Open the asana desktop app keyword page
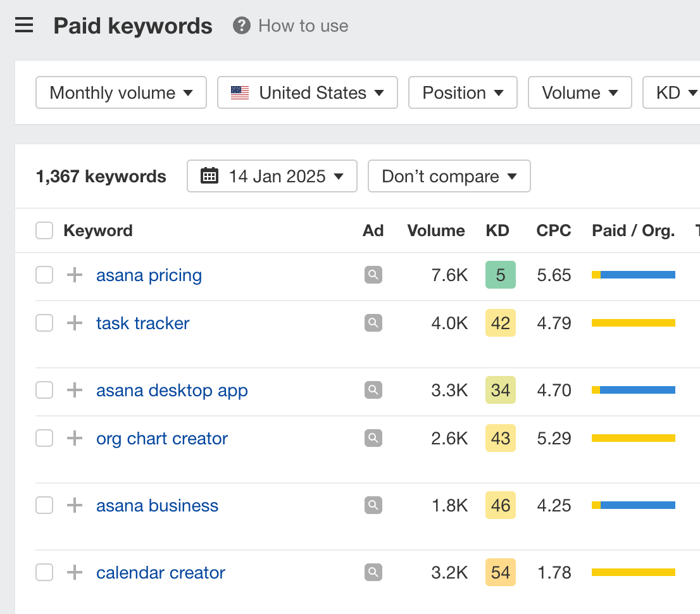The height and width of the screenshot is (614, 700). coord(172,390)
